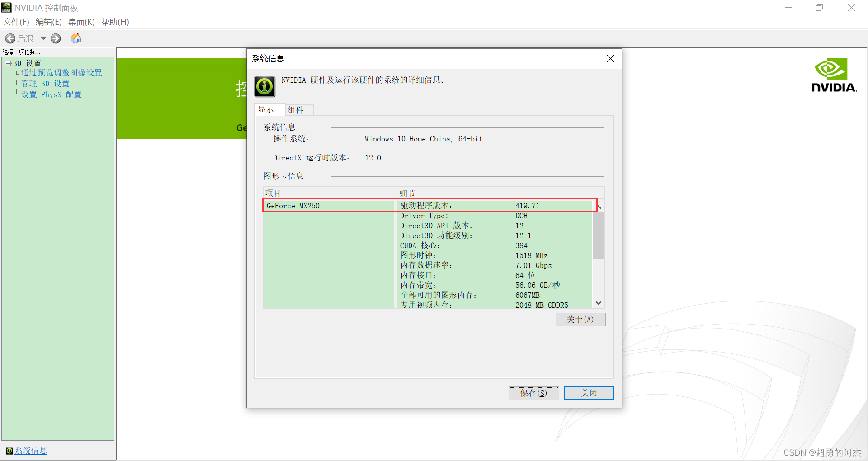
Task: Select 管理 3D 设置 in the tree
Action: tap(45, 84)
